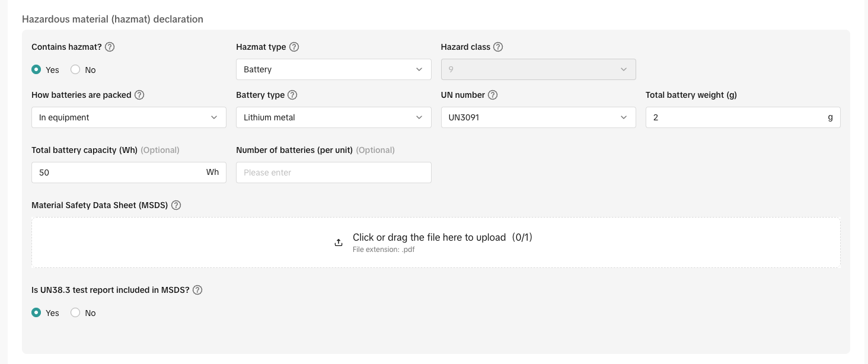Click help icon for Material Safety Data Sheet
Screen dimensions: 868x364
tap(176, 205)
